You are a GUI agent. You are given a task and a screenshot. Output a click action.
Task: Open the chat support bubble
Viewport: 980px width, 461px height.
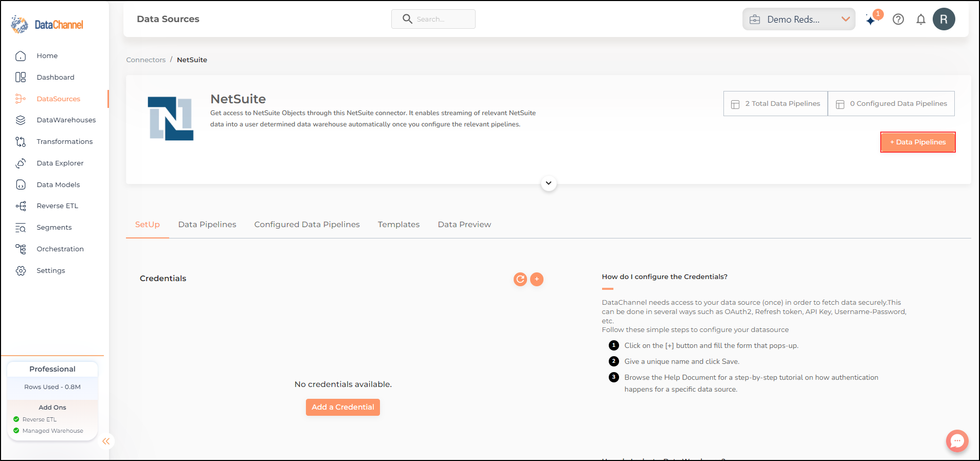pos(957,440)
